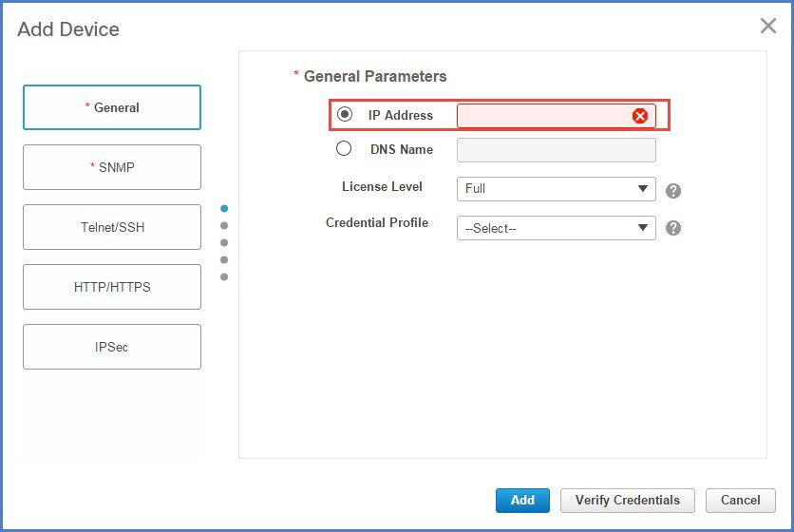
Task: Click help icon next to License Level
Action: pos(673,190)
